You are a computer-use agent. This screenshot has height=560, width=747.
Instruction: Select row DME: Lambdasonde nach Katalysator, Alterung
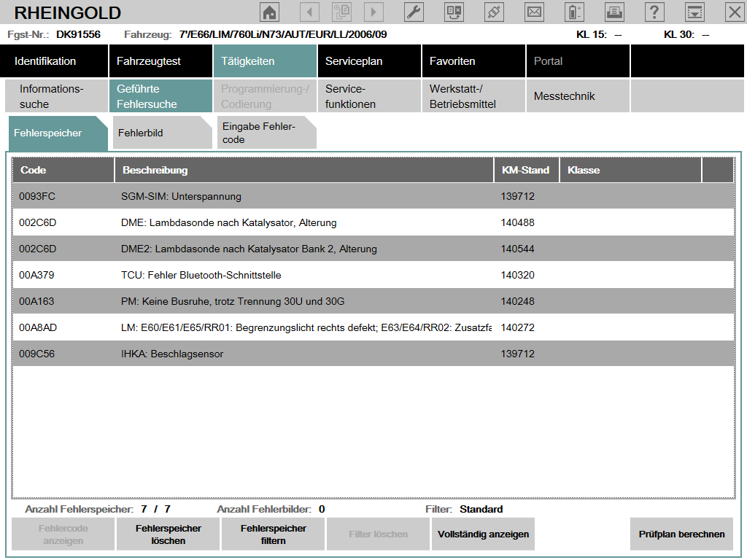pos(373,222)
